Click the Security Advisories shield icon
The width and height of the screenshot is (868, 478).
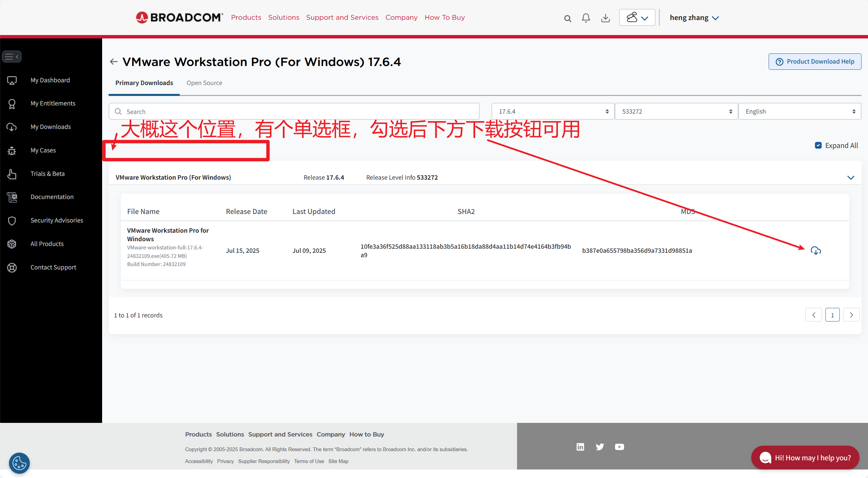(12, 221)
